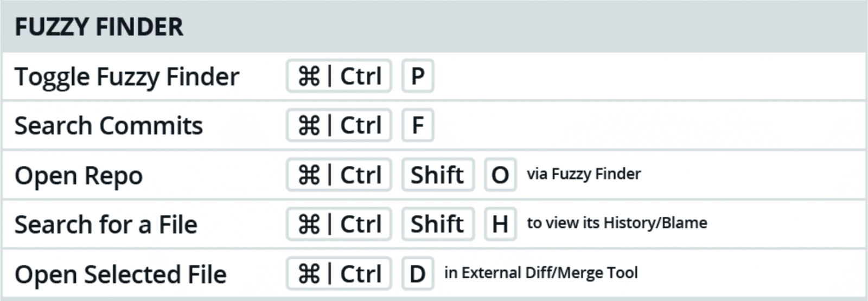
Task: Click the 'in External Diff/Merge Tool' note
Action: [x=541, y=272]
